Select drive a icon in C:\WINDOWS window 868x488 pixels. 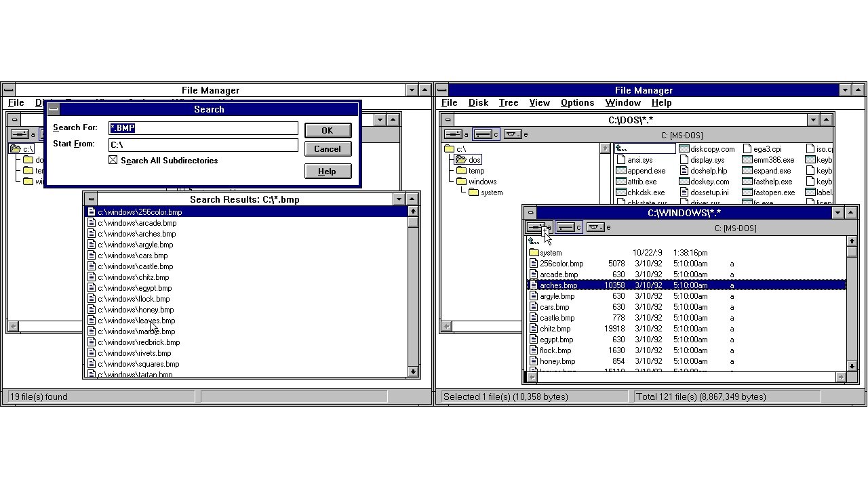[x=536, y=228]
